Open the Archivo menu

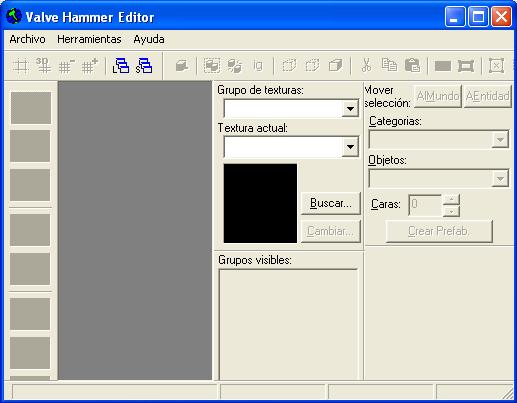(27, 39)
